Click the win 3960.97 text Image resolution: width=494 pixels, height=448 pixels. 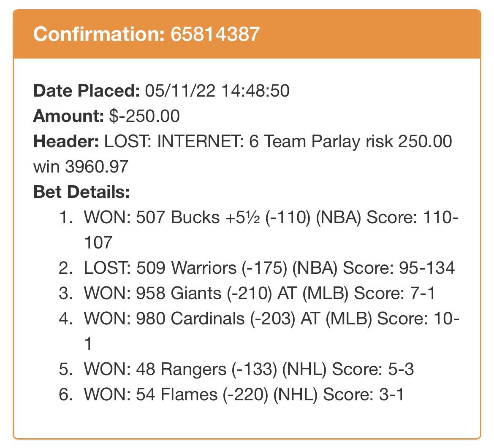pyautogui.click(x=81, y=167)
